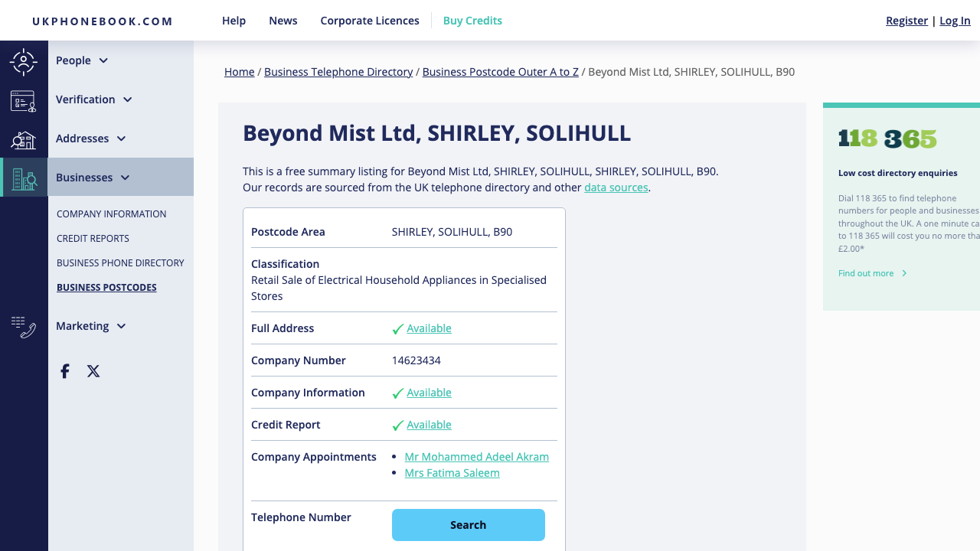Click the Register link
This screenshot has height=551, width=980.
tap(906, 21)
